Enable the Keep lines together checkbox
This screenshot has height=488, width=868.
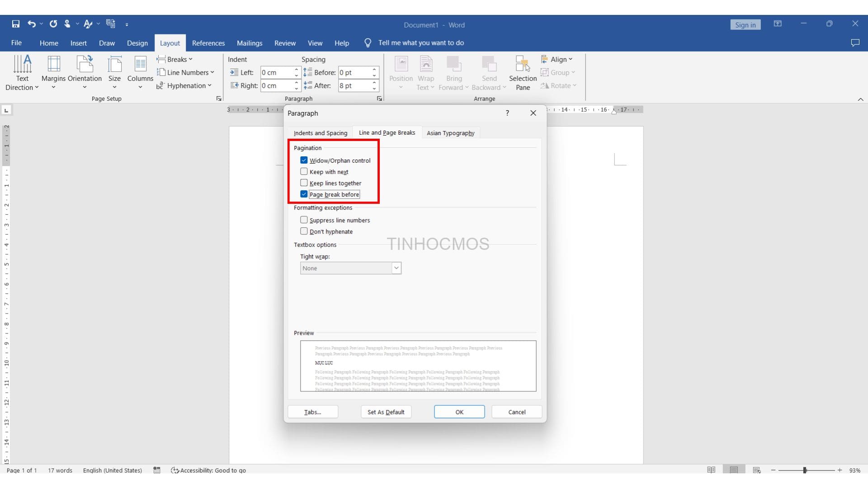pos(304,183)
